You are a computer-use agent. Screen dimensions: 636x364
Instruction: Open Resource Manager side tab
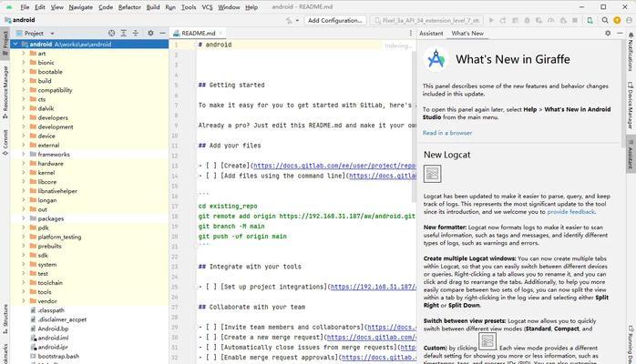pos(5,92)
